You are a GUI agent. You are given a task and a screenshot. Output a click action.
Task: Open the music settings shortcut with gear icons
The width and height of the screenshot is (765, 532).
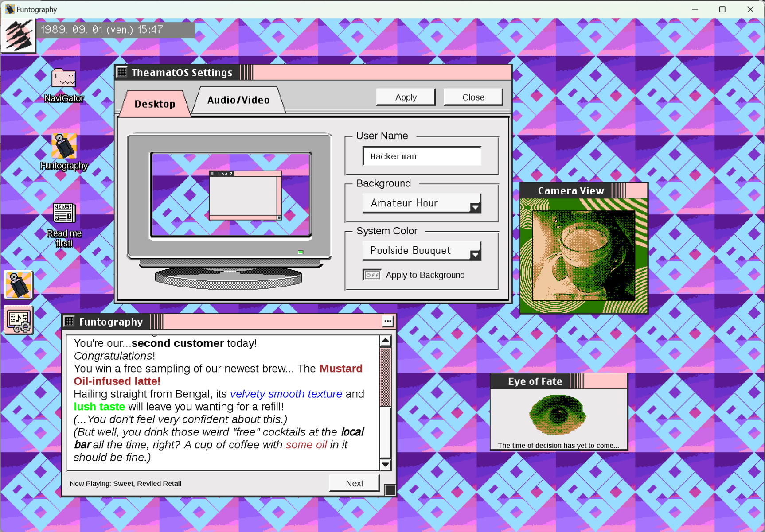19,318
